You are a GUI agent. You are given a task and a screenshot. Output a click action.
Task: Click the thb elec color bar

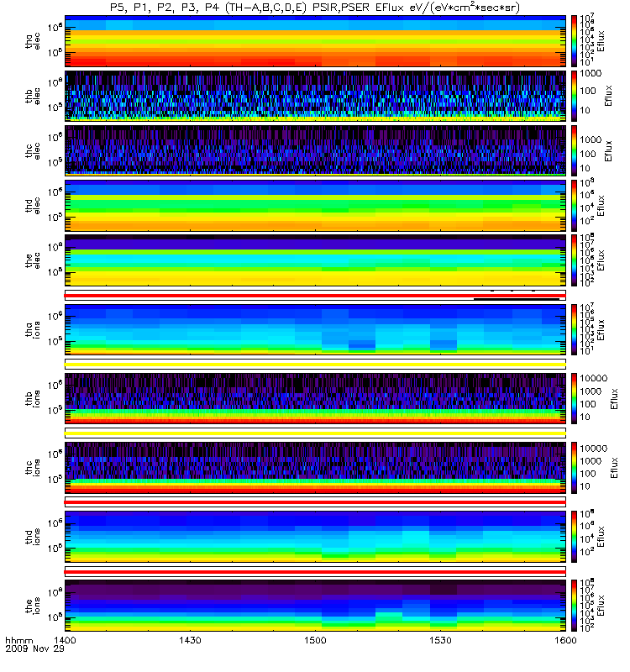575,96
